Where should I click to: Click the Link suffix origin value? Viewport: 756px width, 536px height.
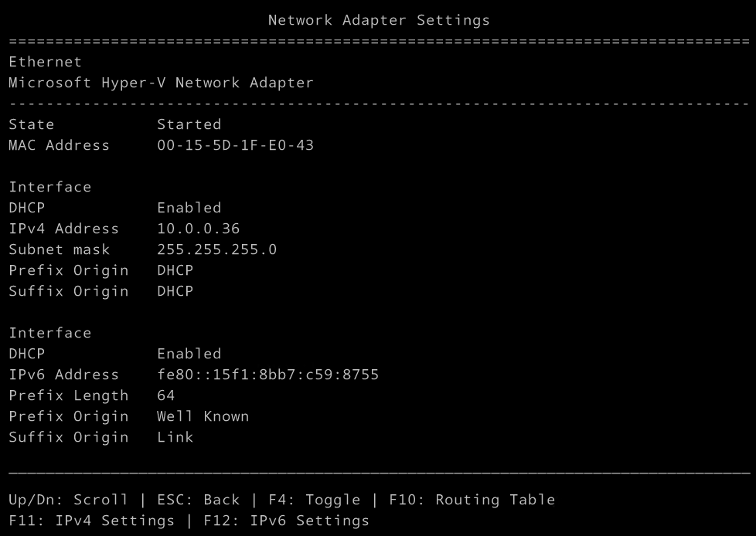(x=175, y=437)
